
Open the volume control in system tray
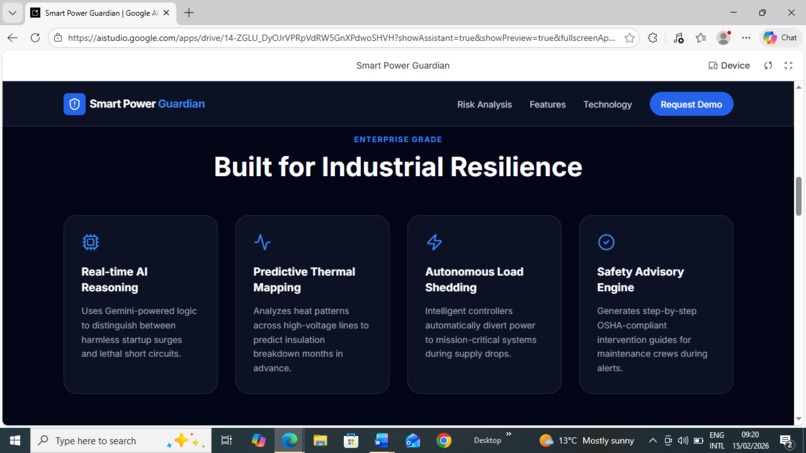pyautogui.click(x=683, y=441)
